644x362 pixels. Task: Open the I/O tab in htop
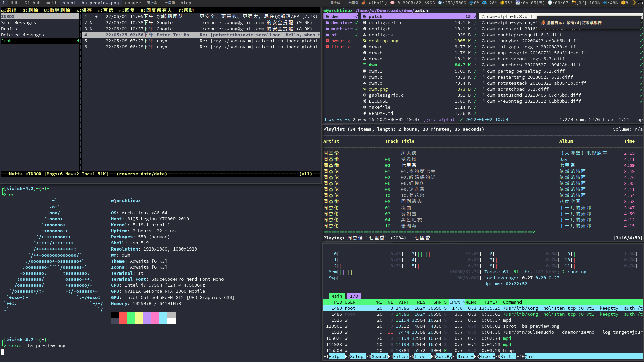pyautogui.click(x=354, y=296)
